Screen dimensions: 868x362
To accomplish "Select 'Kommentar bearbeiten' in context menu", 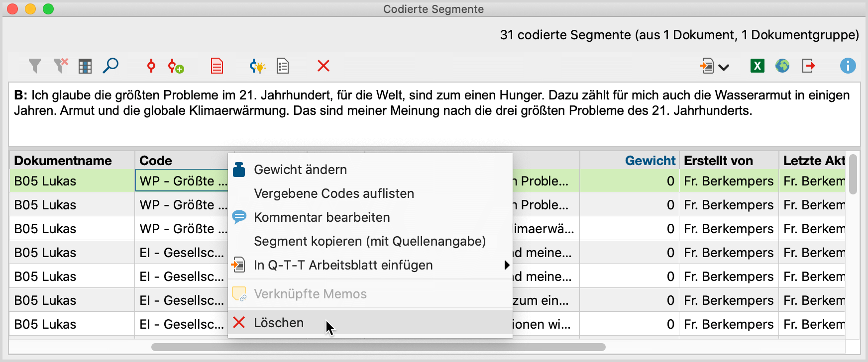I will tap(370, 217).
